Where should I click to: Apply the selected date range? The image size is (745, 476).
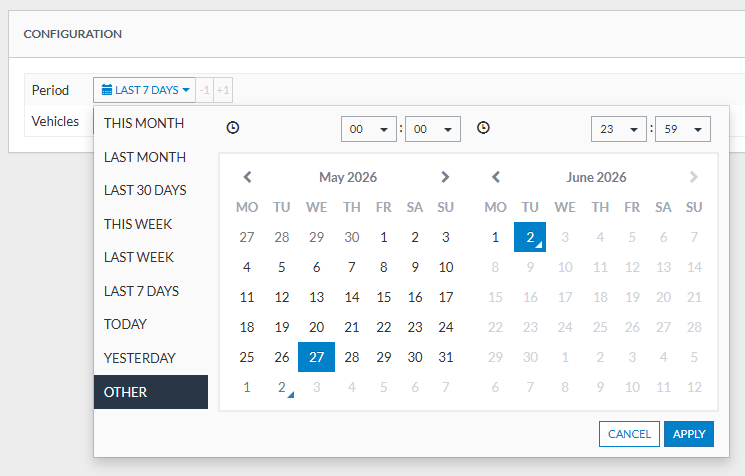pos(689,434)
